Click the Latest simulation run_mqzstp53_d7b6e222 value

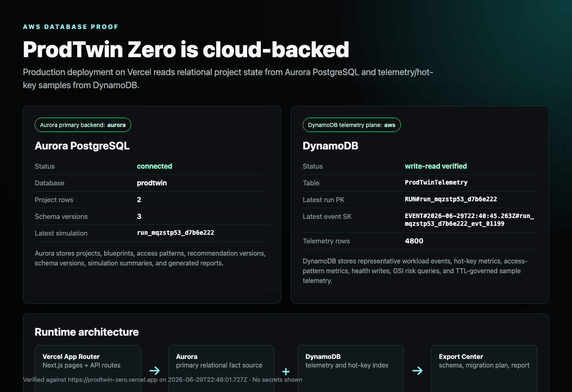tap(176, 233)
